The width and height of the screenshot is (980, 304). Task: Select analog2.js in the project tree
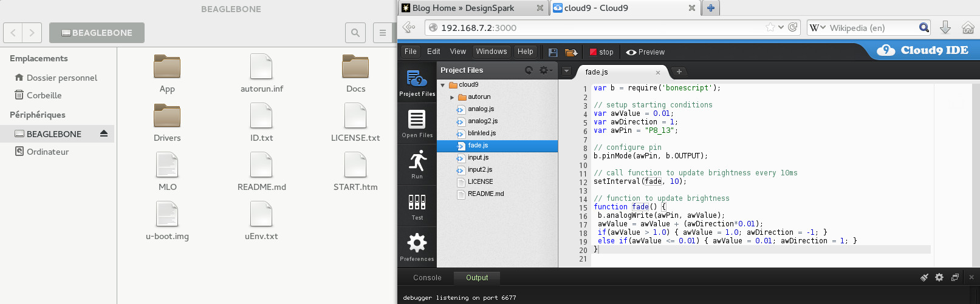pos(483,121)
